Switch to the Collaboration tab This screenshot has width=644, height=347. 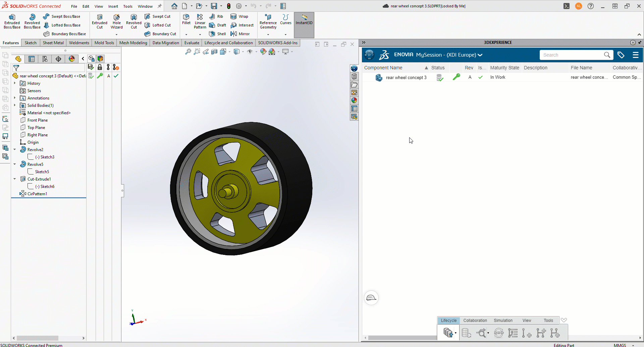point(475,321)
